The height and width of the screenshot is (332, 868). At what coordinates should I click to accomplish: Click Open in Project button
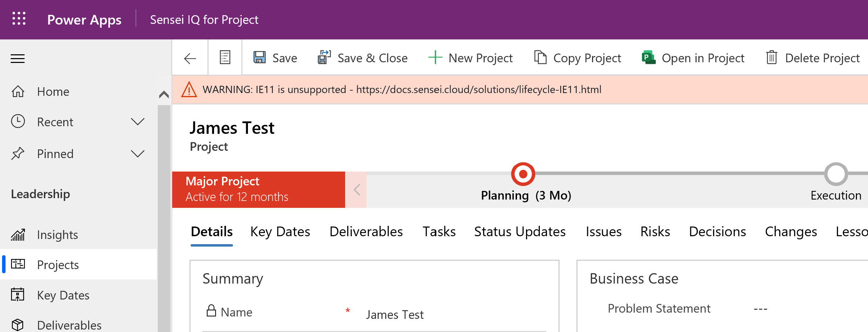693,58
